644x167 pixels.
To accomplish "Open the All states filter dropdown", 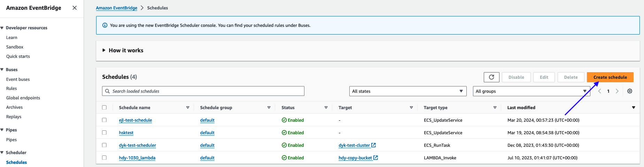I will 408,91.
